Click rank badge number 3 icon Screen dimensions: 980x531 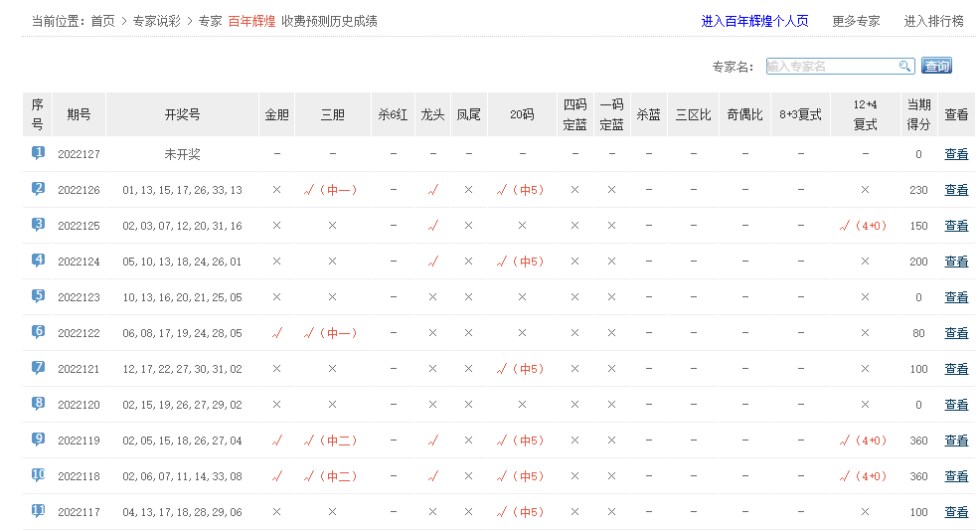click(x=38, y=225)
